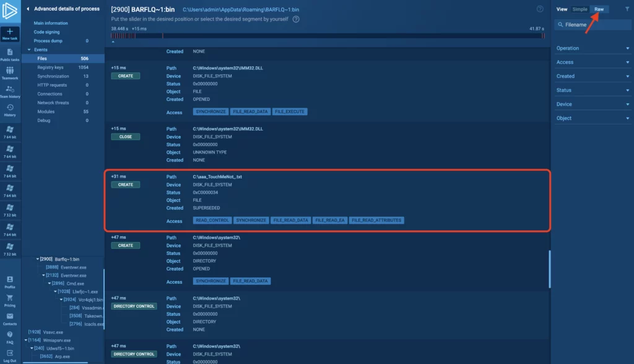Collapse the Events section in left panel
The image size is (634, 364).
pos(28,50)
